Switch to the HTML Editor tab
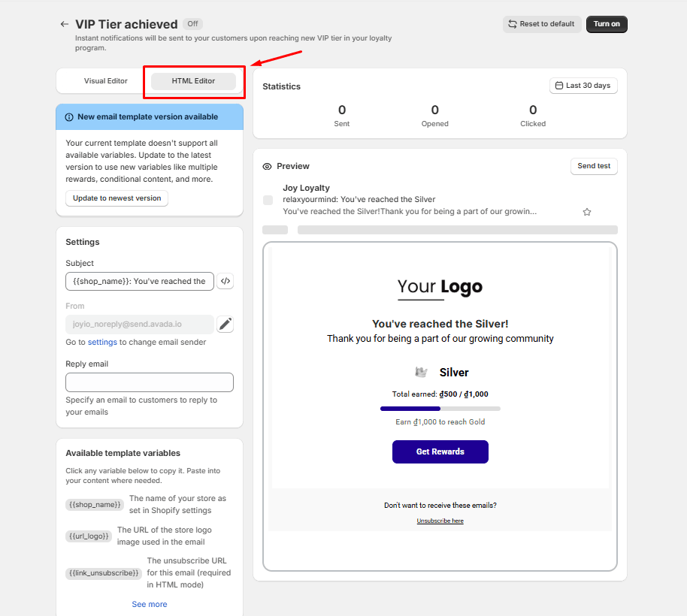The width and height of the screenshot is (687, 616). tap(193, 81)
